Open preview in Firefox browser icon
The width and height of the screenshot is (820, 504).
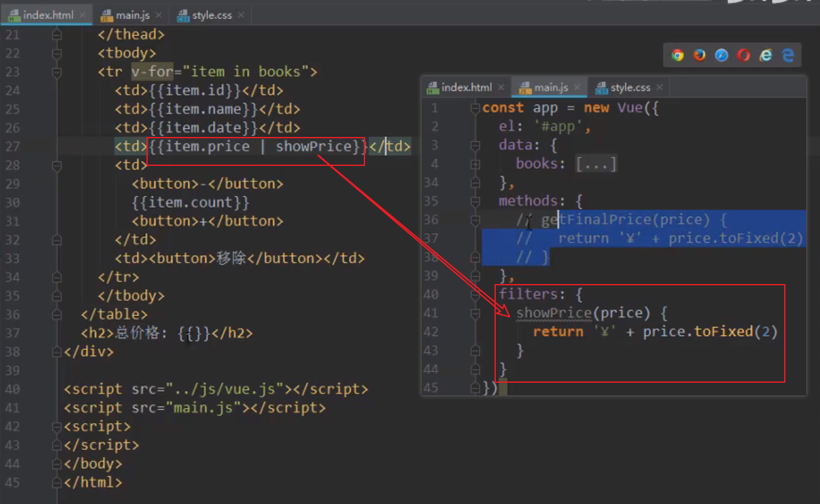click(699, 55)
